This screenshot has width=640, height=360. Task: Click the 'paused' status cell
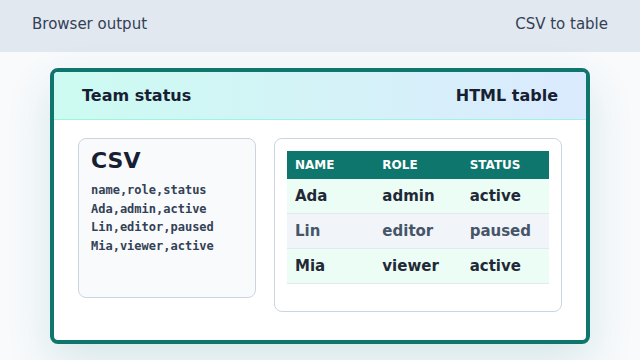pyautogui.click(x=505, y=231)
